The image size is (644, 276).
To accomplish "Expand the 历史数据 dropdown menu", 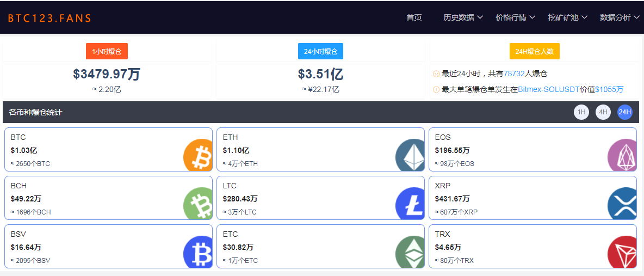I will coord(463,17).
